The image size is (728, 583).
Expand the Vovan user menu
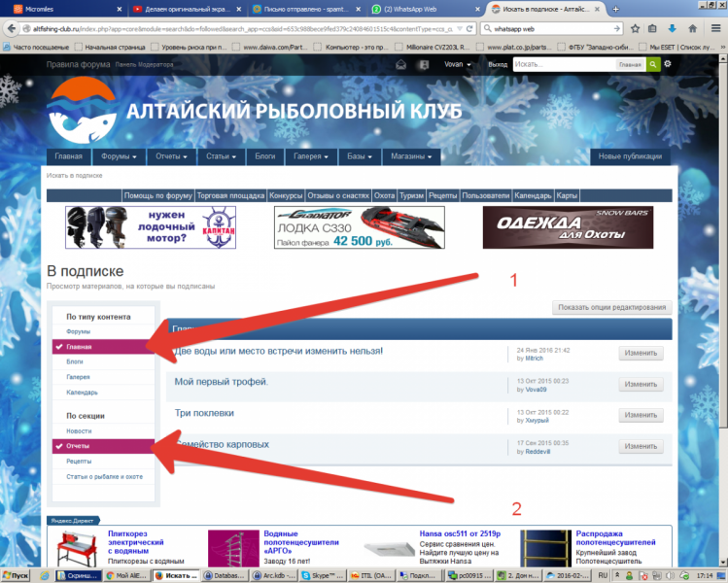point(458,64)
